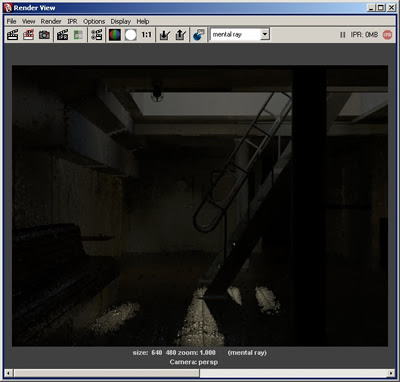Viewport: 400px width, 382px height.
Task: Click the Redo Previous IPR Render icon
Action: 62,35
